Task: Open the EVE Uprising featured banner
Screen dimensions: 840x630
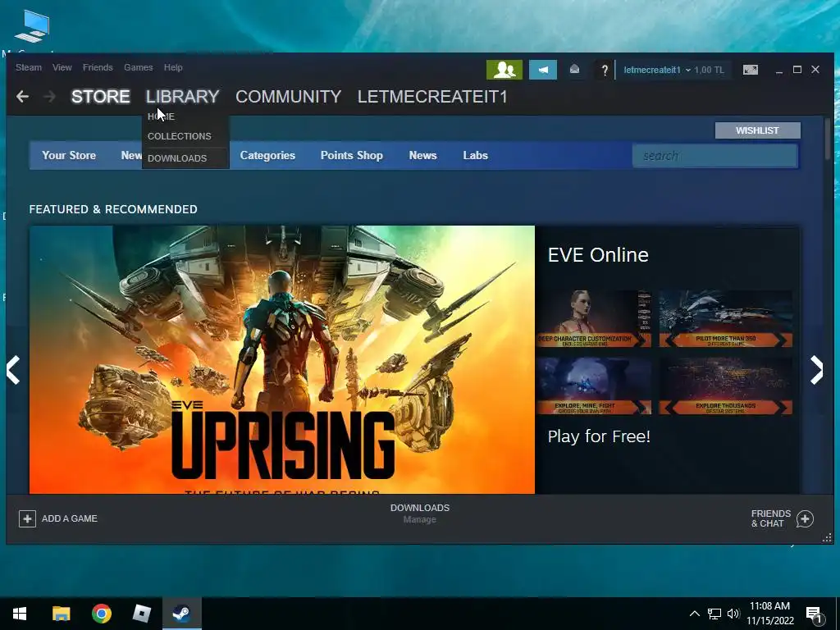Action: 282,359
